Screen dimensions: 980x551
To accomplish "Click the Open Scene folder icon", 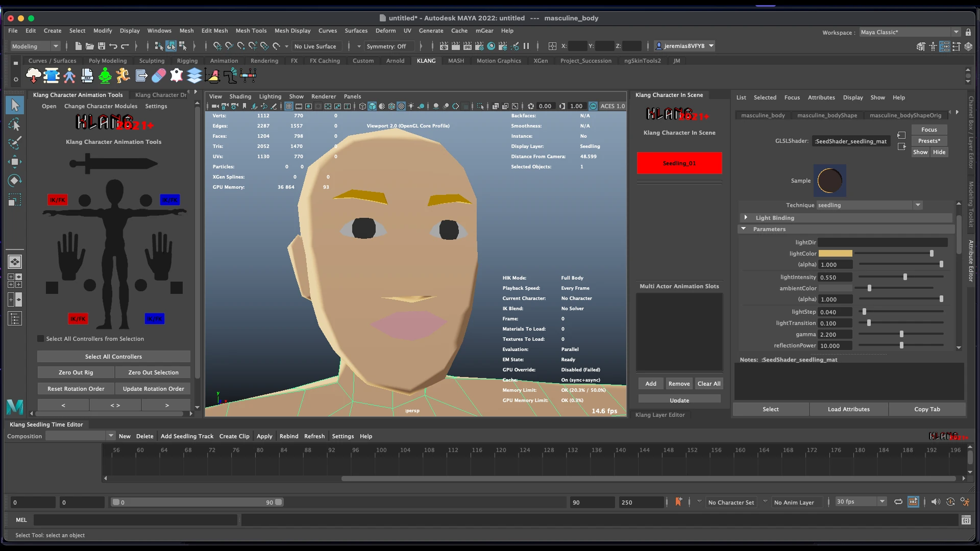I will (x=90, y=46).
